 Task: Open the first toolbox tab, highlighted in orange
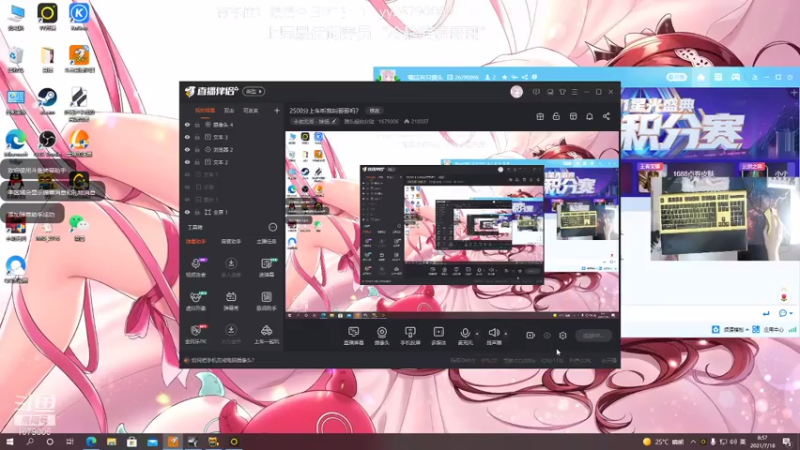(x=196, y=241)
